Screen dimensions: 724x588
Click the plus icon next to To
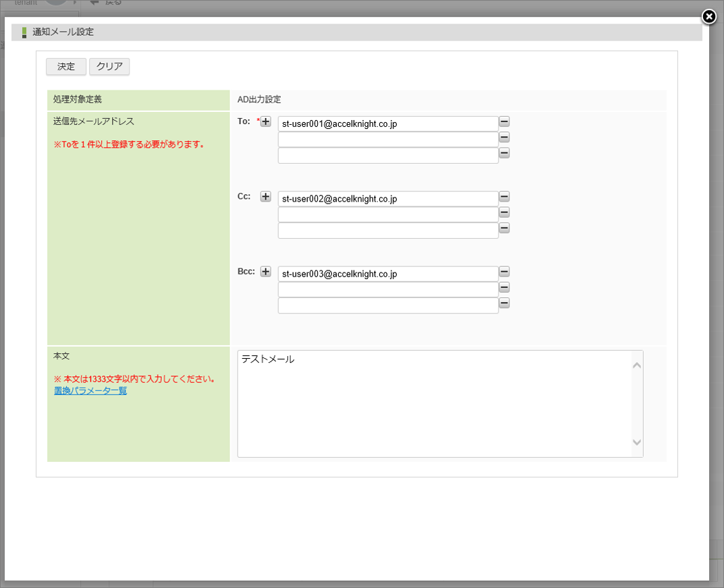point(266,122)
